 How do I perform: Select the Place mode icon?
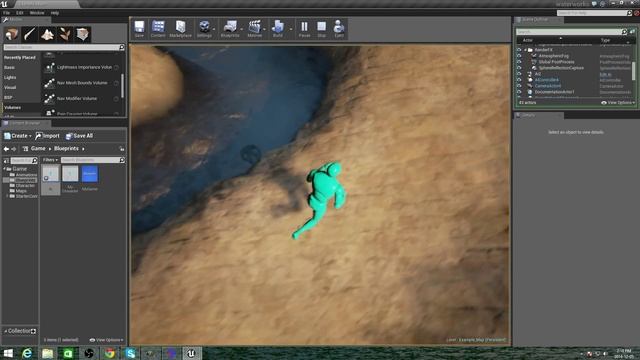11,34
